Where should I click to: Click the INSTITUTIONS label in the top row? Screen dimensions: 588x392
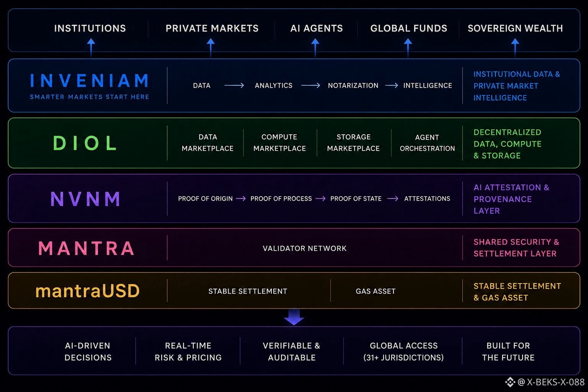coord(90,28)
